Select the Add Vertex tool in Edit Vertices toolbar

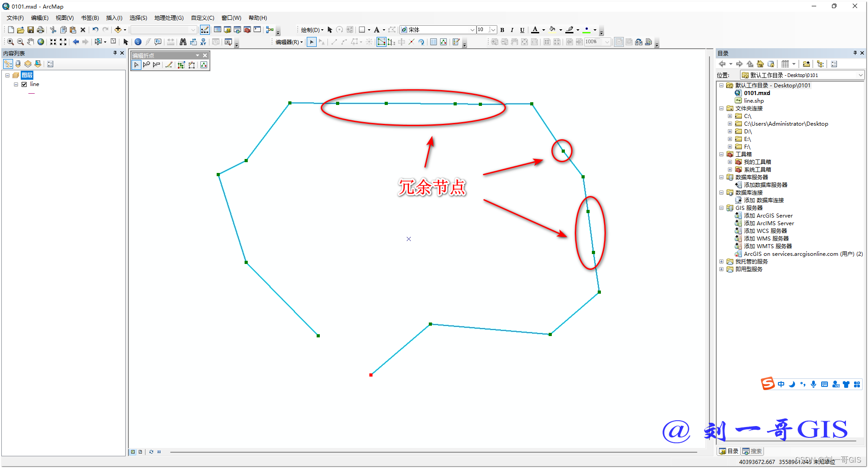tap(146, 64)
